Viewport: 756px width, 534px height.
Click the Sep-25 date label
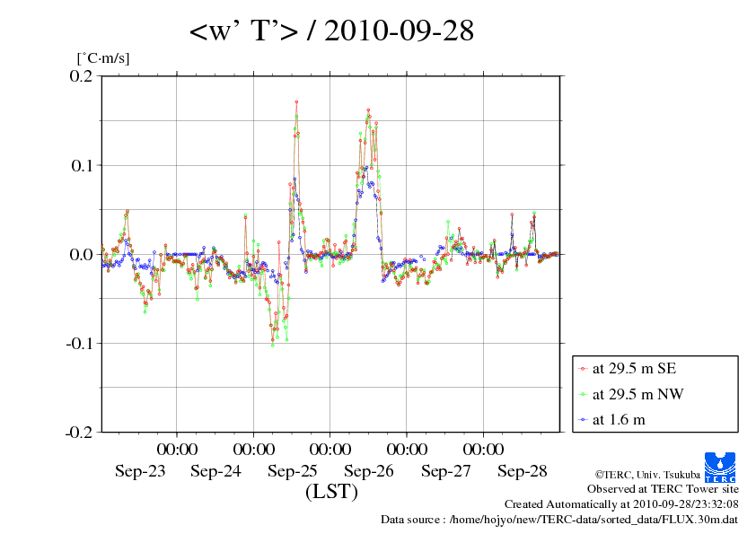click(293, 471)
